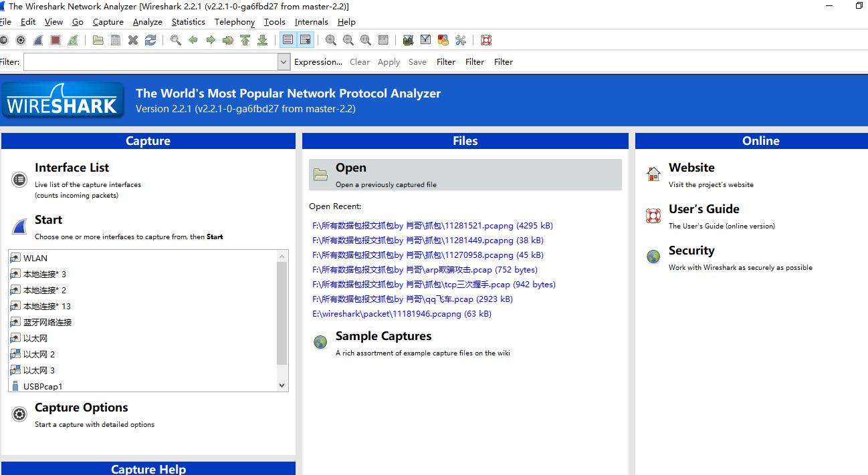Click Open a previously captured file
This screenshot has width=868, height=475.
465,174
